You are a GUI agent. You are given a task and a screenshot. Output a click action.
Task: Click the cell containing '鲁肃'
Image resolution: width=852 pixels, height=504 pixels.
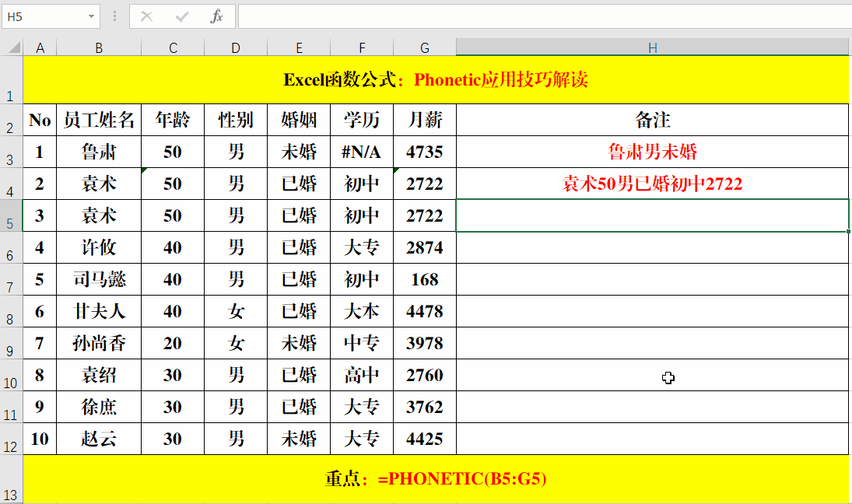tap(99, 152)
